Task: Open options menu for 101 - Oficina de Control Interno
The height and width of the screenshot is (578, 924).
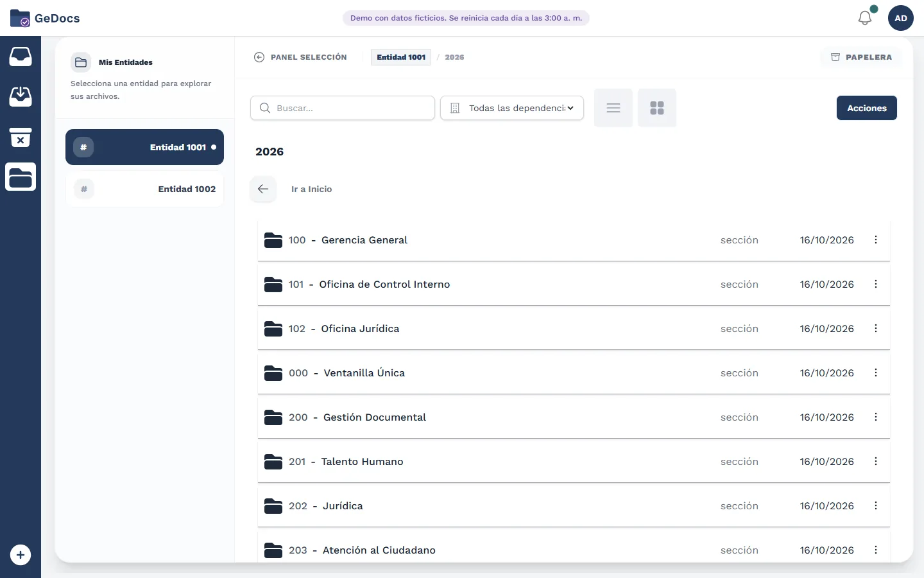Action: pyautogui.click(x=876, y=284)
